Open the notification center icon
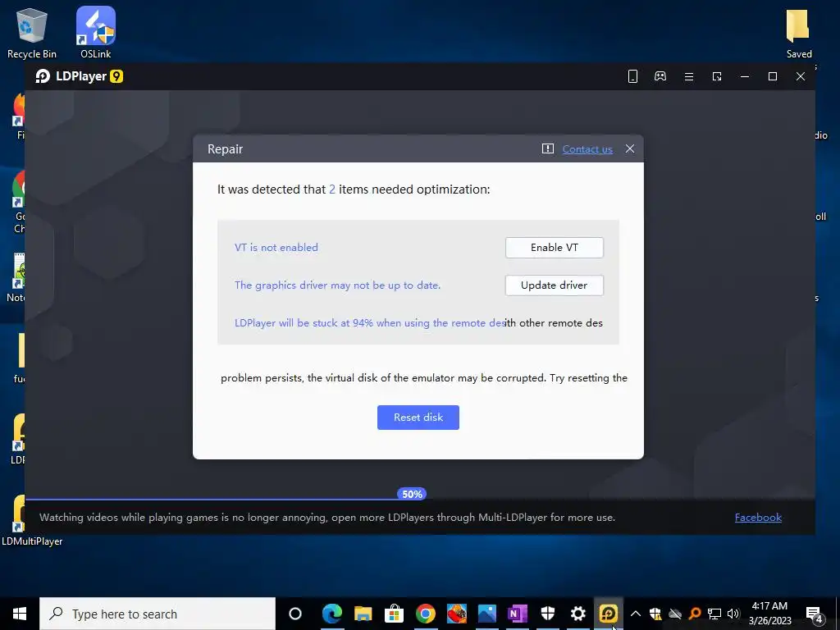The image size is (840, 630). pyautogui.click(x=815, y=614)
